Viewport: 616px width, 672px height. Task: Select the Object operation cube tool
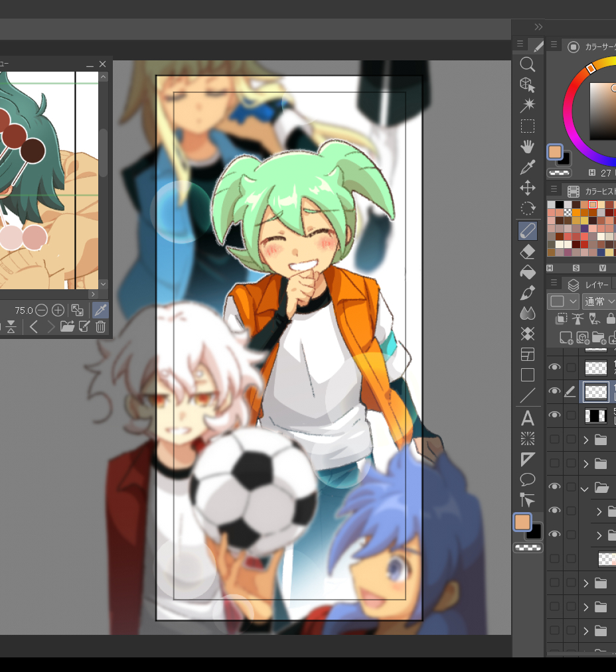tap(527, 85)
